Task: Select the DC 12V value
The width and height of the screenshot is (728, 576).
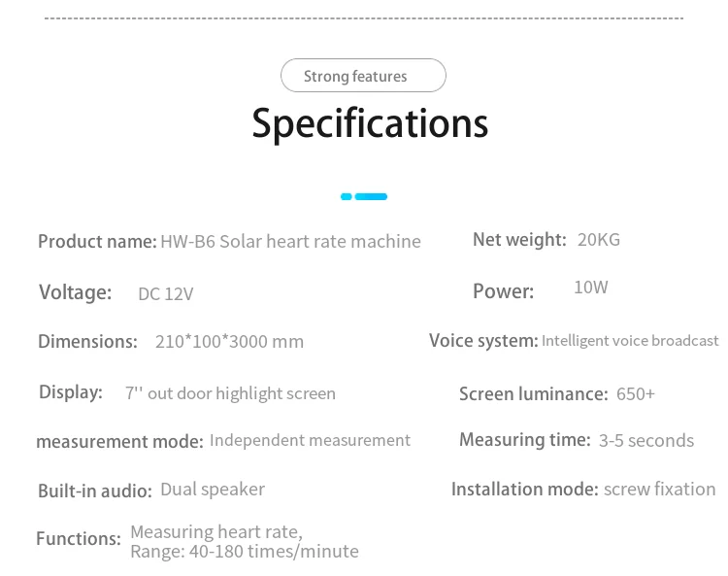Action: pyautogui.click(x=166, y=293)
